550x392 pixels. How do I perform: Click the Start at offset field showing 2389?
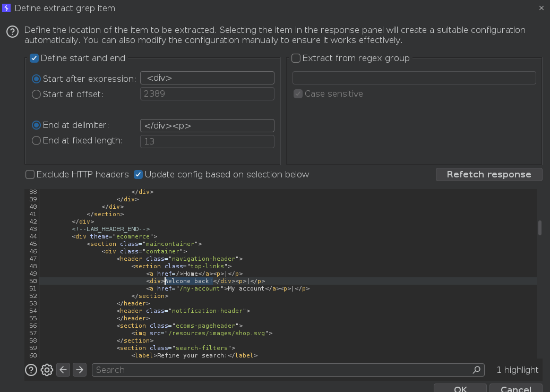[207, 93]
